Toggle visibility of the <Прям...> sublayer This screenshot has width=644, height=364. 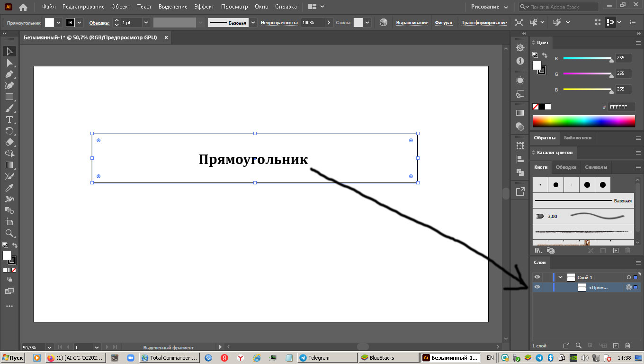[x=537, y=287]
